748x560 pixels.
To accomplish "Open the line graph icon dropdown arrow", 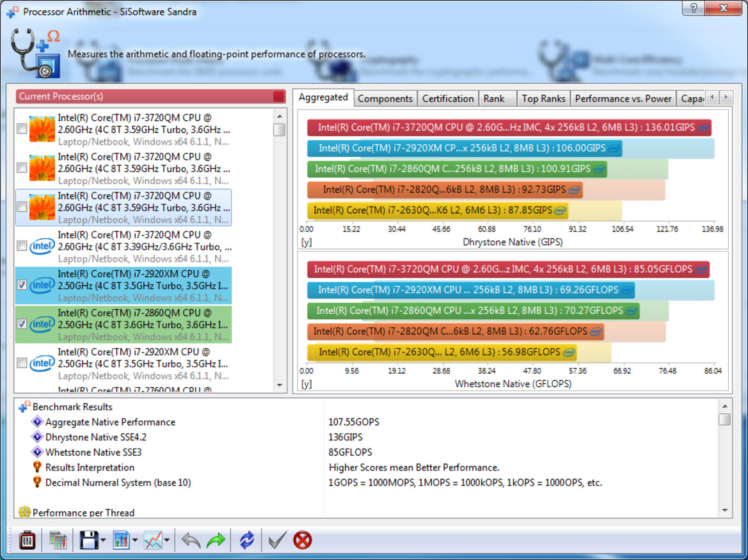I will pos(166,540).
